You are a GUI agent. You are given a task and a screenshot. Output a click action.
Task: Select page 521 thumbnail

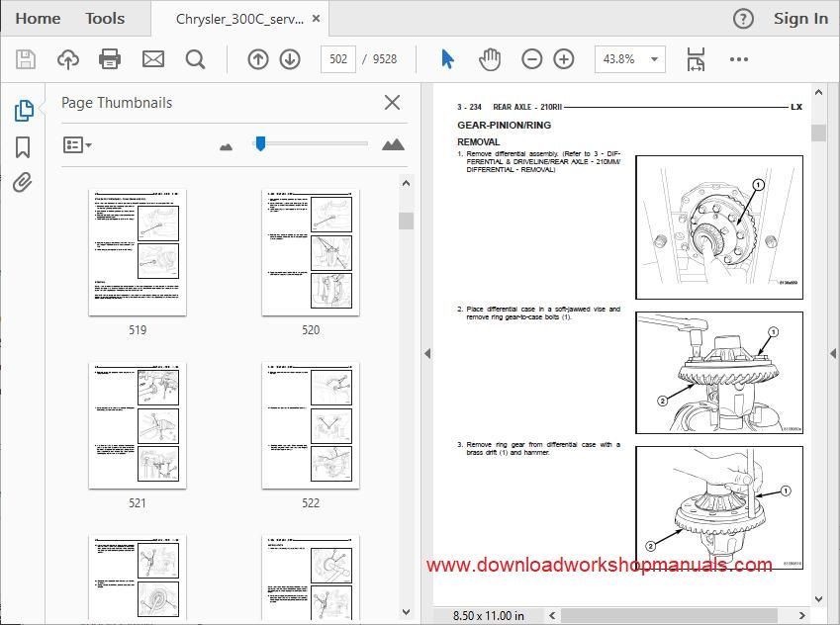pyautogui.click(x=138, y=426)
